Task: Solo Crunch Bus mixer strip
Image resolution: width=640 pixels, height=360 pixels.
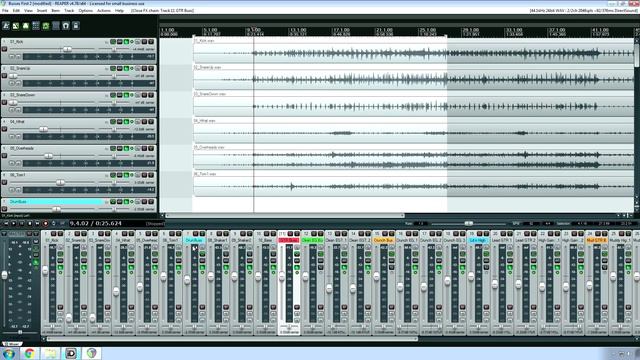Action: click(392, 233)
